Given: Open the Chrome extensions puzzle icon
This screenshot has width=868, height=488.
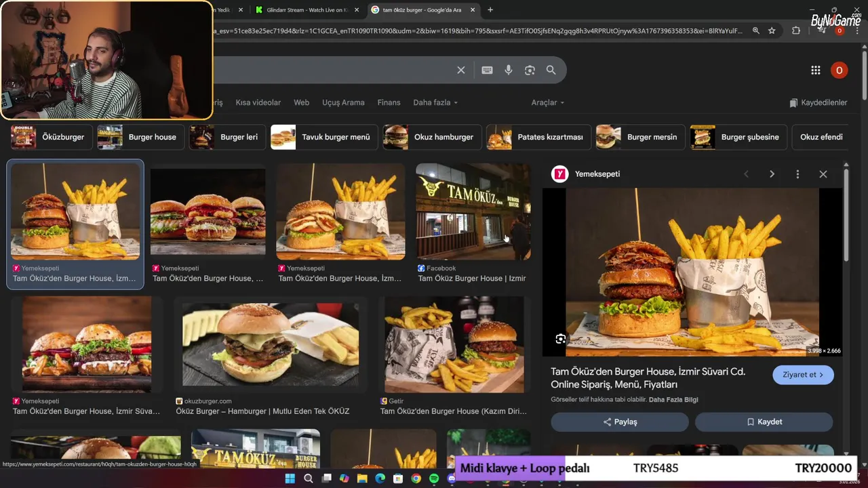Looking at the screenshot, I should 796,30.
